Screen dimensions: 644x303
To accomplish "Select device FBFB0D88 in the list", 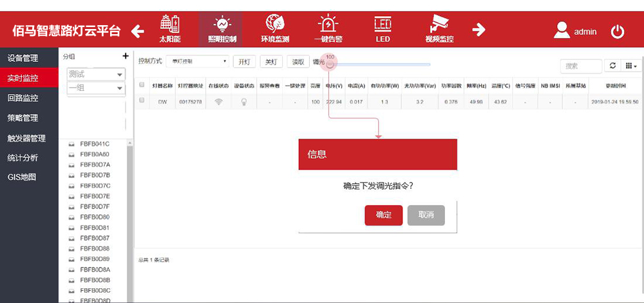I will click(x=95, y=248).
